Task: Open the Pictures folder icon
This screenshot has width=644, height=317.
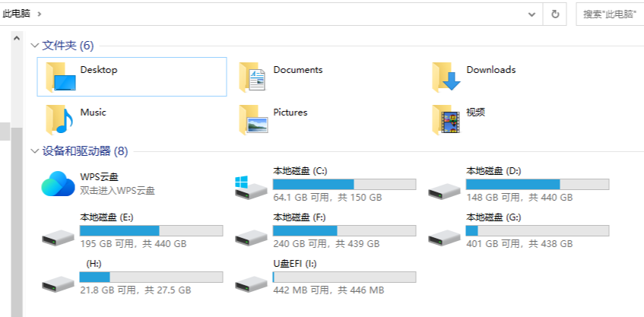Action: click(x=253, y=119)
